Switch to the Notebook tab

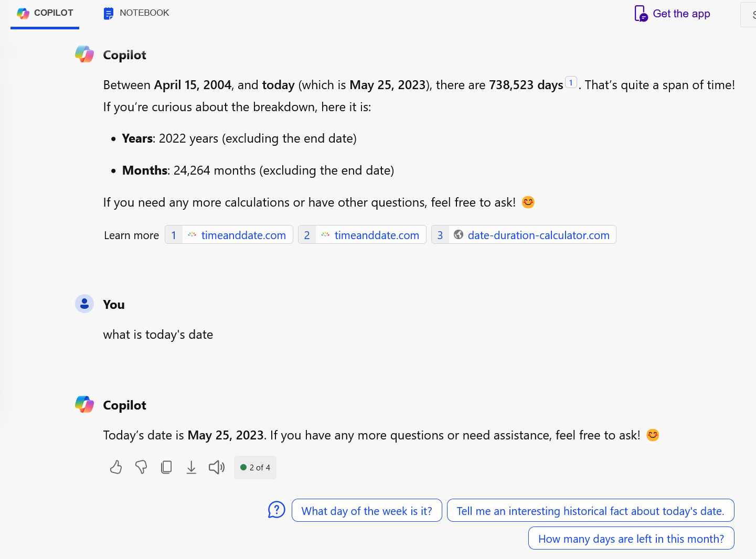pyautogui.click(x=136, y=13)
